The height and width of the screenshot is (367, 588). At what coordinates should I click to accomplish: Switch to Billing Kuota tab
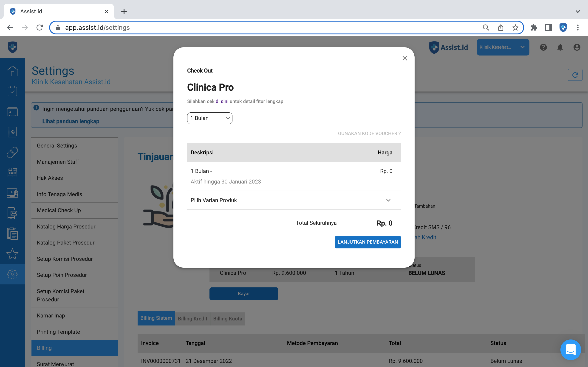227,319
